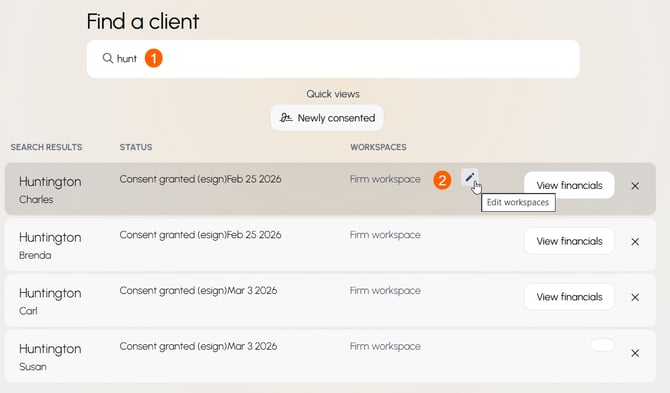
Task: View financials for Carl Huntington
Action: 569,297
